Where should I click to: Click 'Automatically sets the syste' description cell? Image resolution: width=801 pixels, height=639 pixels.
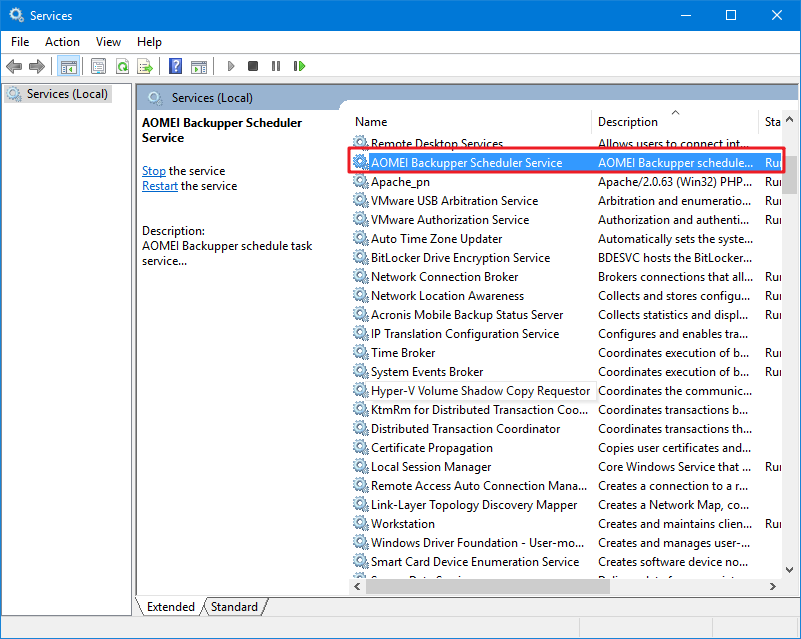click(675, 239)
